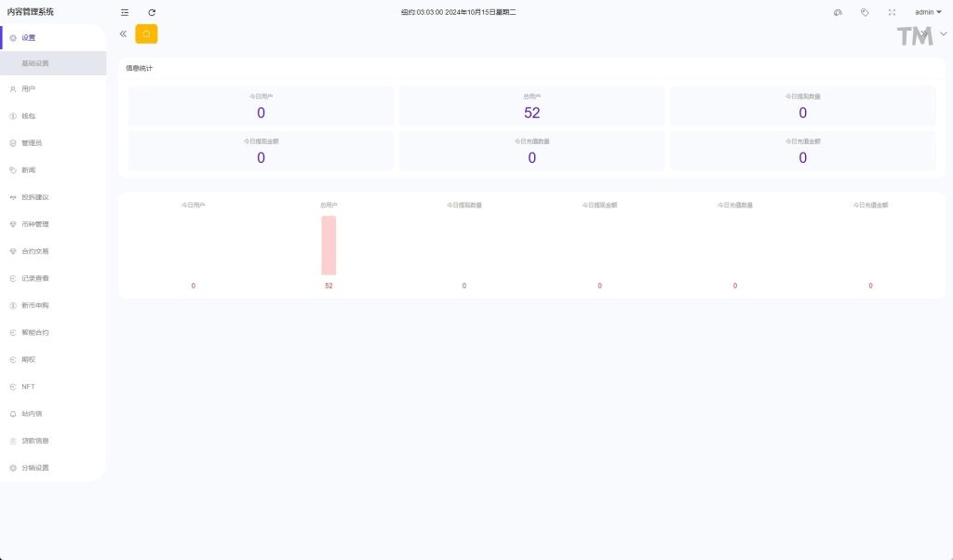The height and width of the screenshot is (560, 953).
Task: Click the tag icon in top bar
Action: coord(865,12)
